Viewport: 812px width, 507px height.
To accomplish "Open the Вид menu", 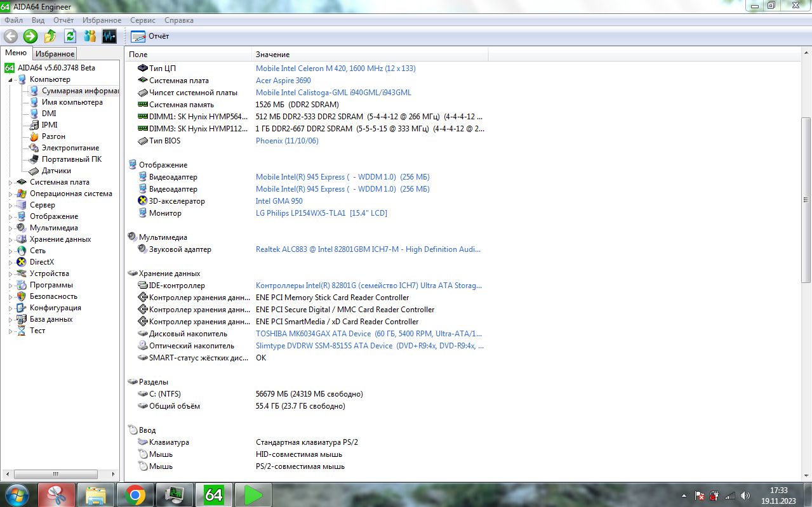I will click(38, 20).
